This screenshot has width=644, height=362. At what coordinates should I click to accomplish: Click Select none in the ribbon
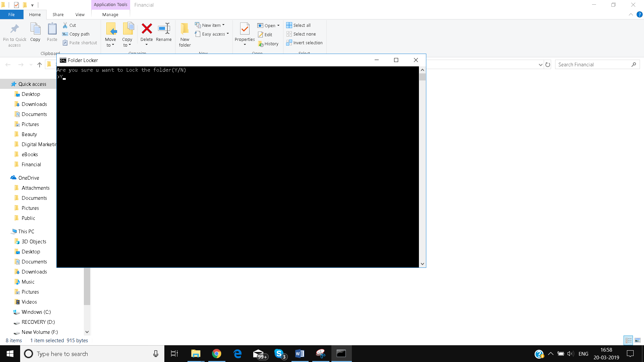pyautogui.click(x=301, y=34)
